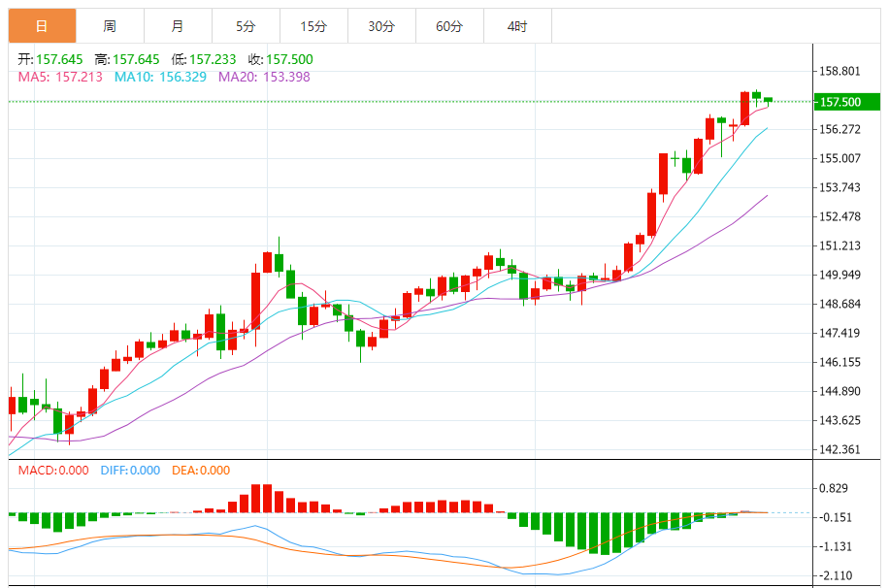Click the 144.890 price axis label
Image resolution: width=889 pixels, height=588 pixels.
pyautogui.click(x=840, y=391)
